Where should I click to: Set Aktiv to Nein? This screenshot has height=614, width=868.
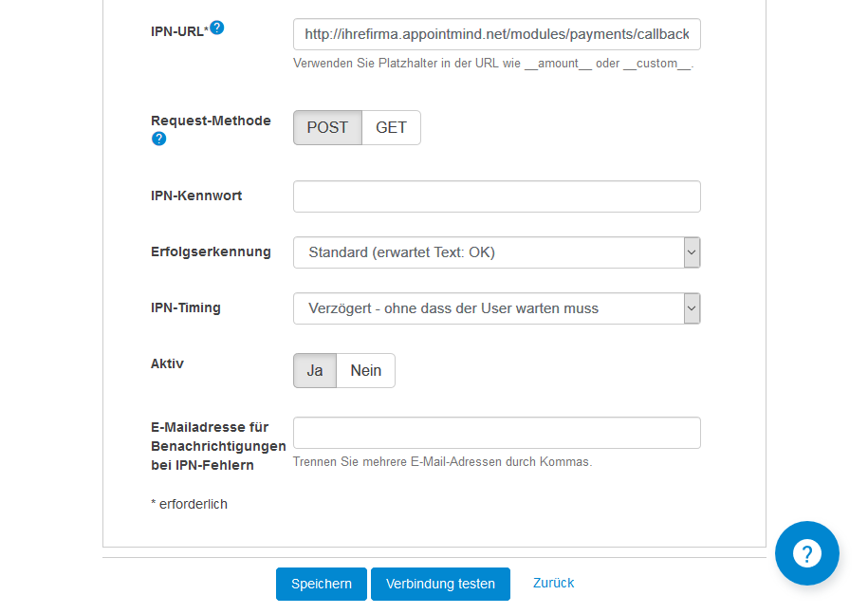tap(366, 370)
